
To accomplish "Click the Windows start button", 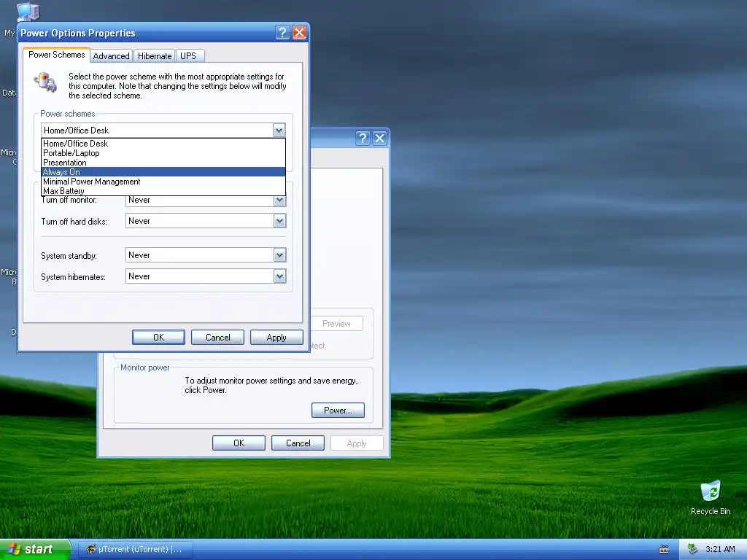I will click(x=34, y=549).
